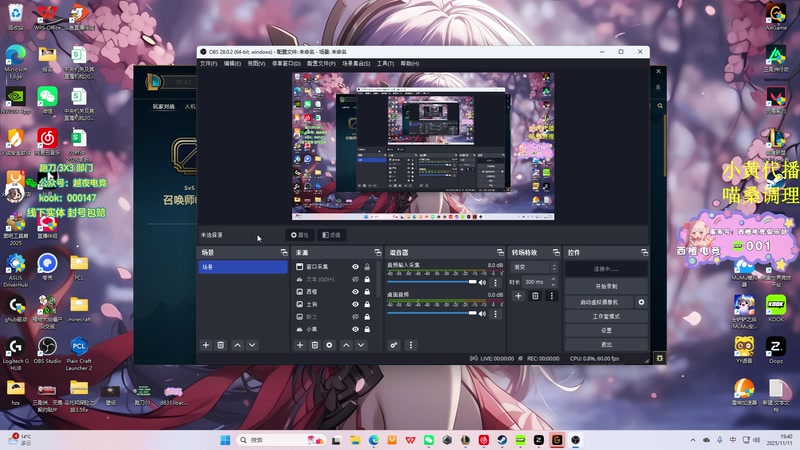Pop out the 场景 dock panel
800x450 pixels.
[x=284, y=253]
